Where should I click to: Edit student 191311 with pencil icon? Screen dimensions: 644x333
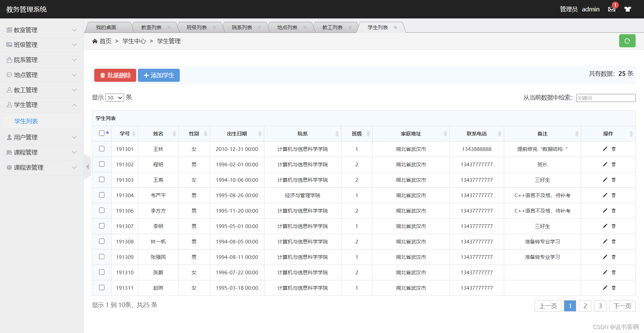coord(605,288)
